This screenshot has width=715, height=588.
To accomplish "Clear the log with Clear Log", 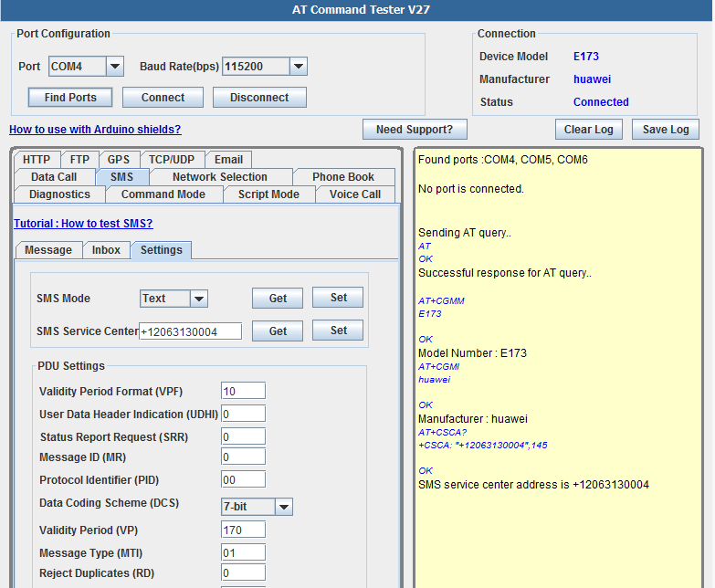I will click(x=589, y=130).
